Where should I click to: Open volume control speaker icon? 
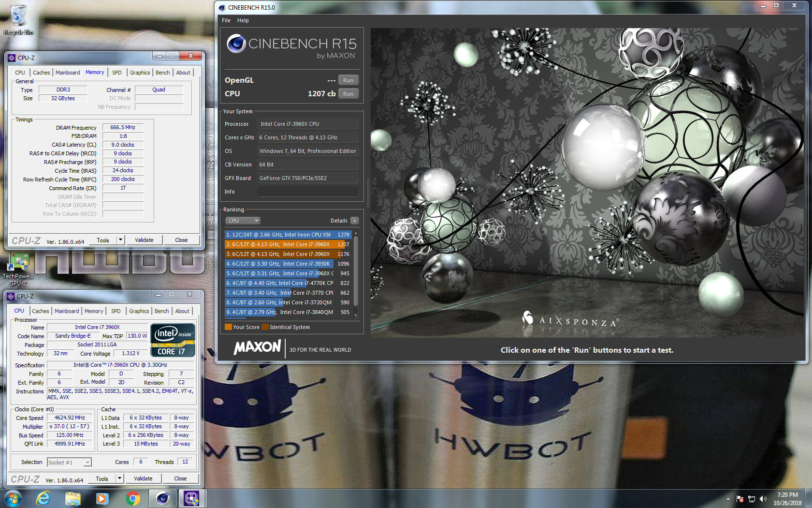[763, 499]
